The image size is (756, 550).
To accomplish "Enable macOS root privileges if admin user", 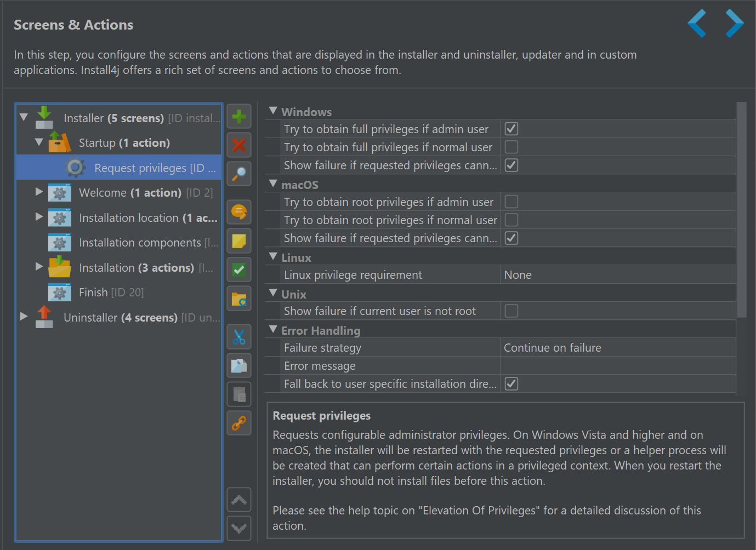I will point(511,202).
